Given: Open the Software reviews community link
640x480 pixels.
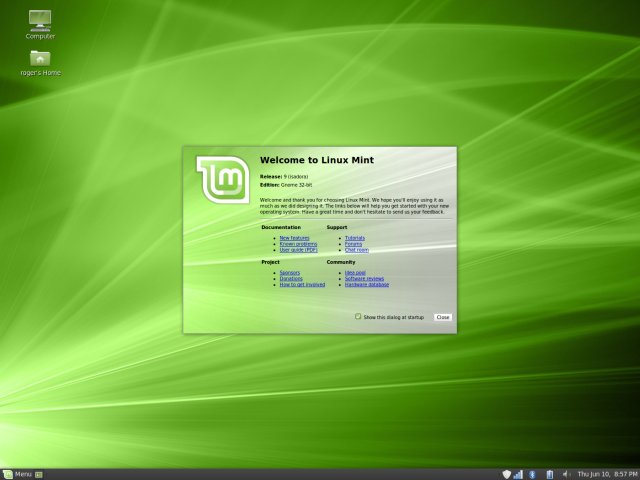Looking at the screenshot, I should click(364, 278).
